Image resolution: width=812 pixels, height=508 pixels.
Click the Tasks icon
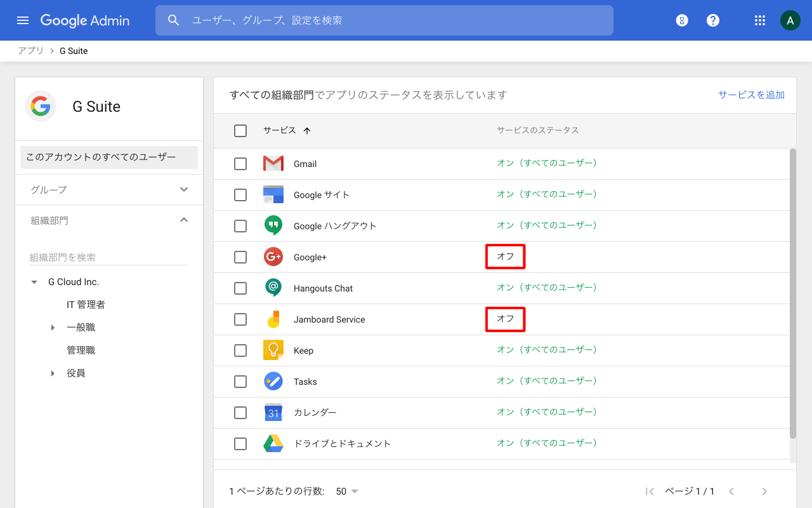point(273,381)
